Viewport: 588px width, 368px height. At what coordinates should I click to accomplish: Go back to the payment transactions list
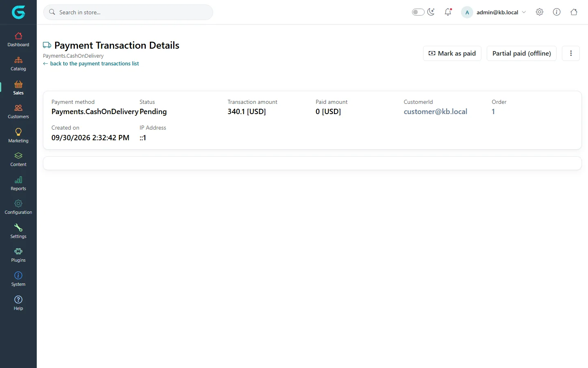tap(91, 63)
